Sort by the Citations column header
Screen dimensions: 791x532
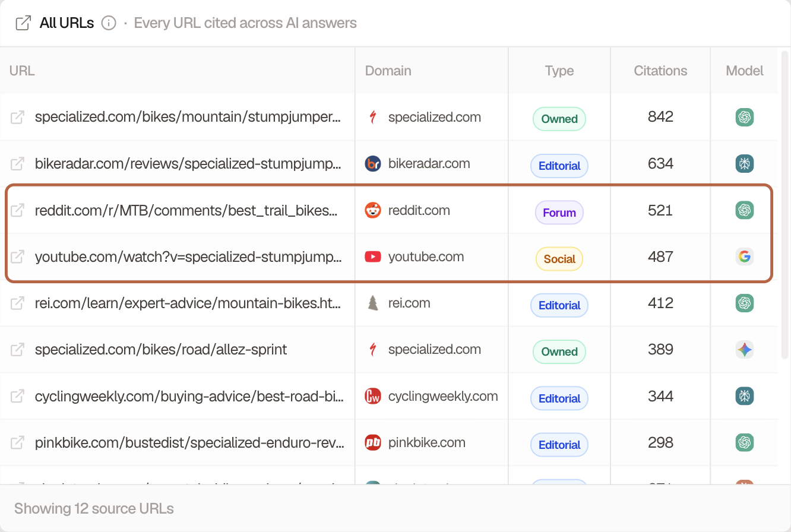[660, 71]
